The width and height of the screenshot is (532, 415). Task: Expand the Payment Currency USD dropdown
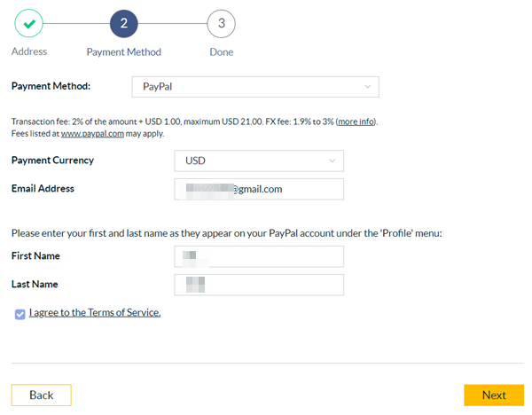coord(258,161)
